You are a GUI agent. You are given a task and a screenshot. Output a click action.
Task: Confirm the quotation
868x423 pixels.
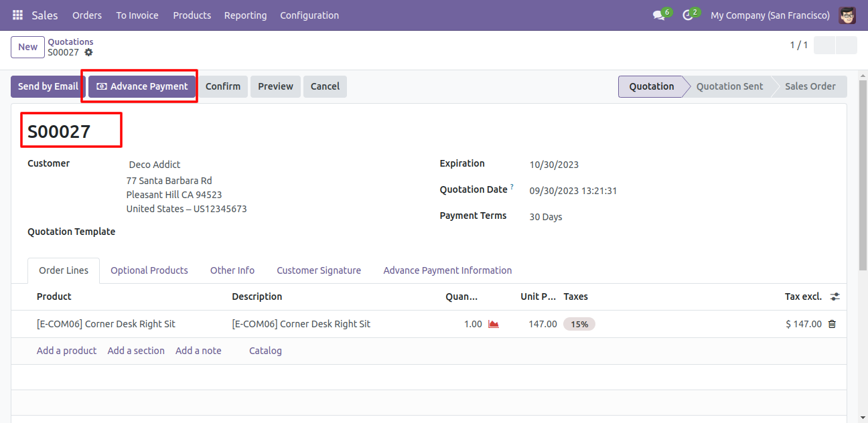tap(223, 86)
